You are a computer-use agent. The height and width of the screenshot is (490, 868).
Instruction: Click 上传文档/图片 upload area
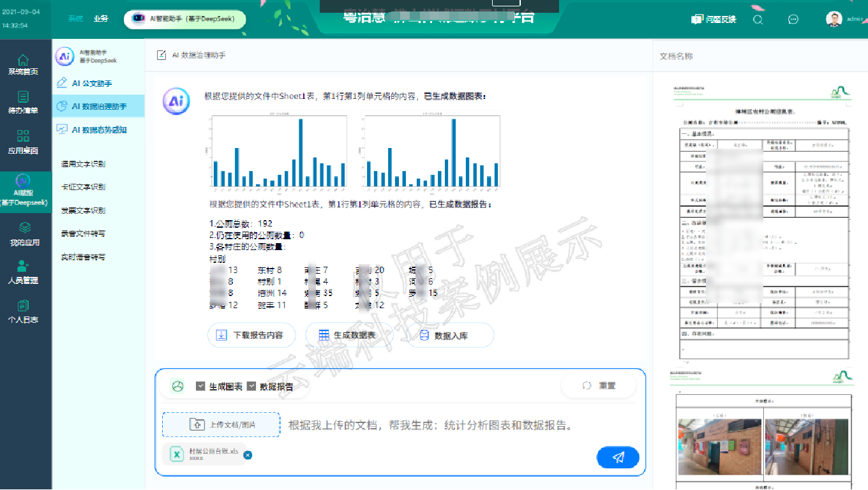pyautogui.click(x=221, y=424)
